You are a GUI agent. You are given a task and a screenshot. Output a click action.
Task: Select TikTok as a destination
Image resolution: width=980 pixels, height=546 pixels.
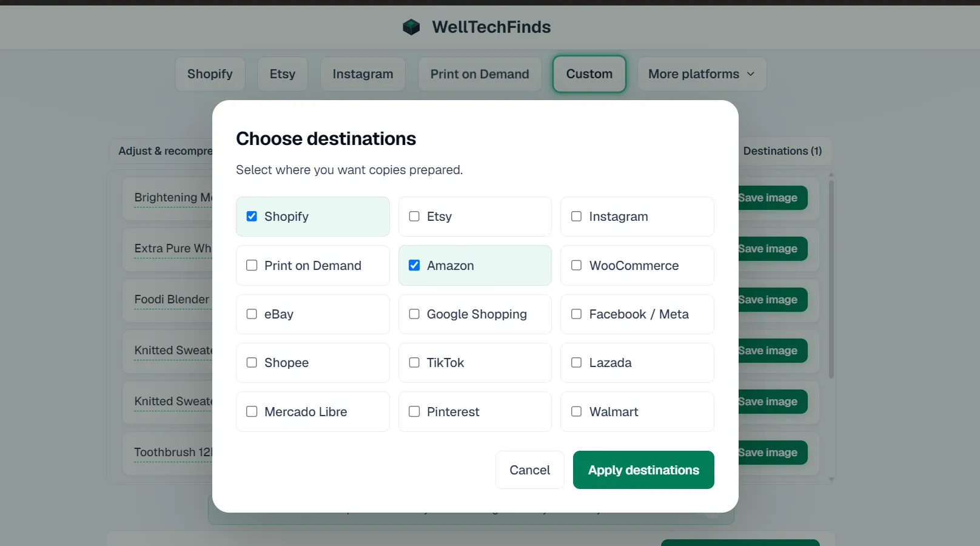(414, 362)
